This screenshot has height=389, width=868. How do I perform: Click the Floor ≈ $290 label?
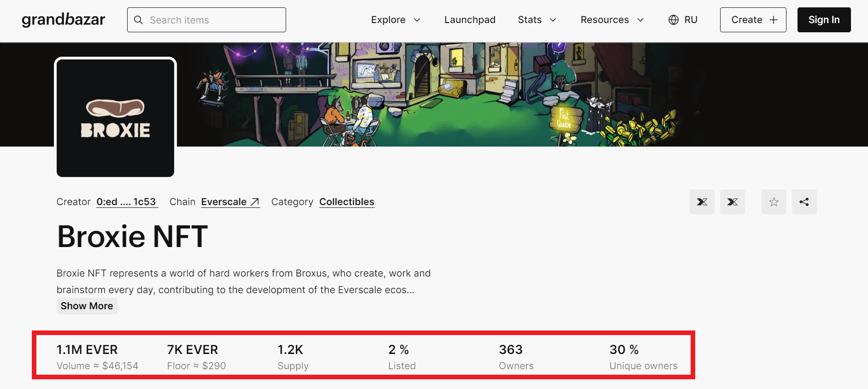[196, 366]
